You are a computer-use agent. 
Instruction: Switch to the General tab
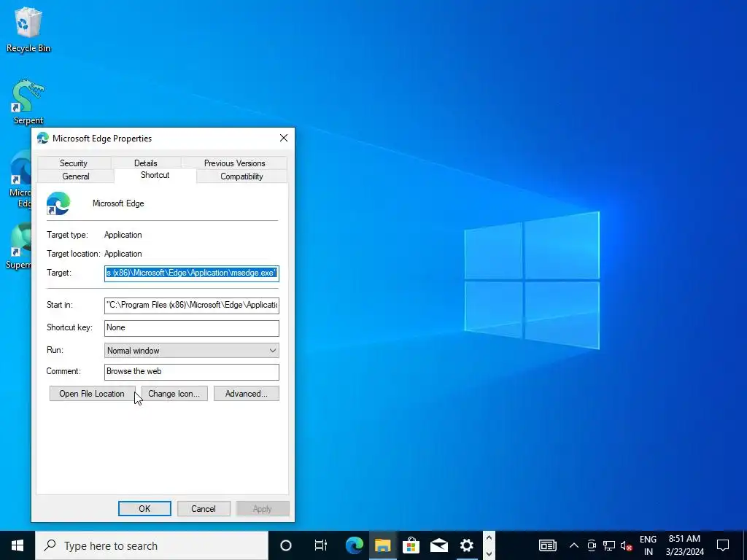click(76, 176)
